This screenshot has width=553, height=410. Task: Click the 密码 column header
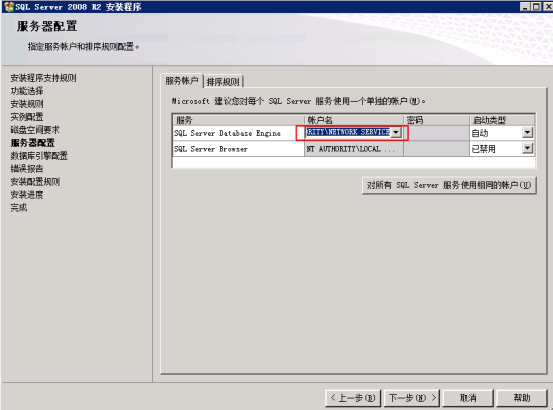tap(436, 120)
